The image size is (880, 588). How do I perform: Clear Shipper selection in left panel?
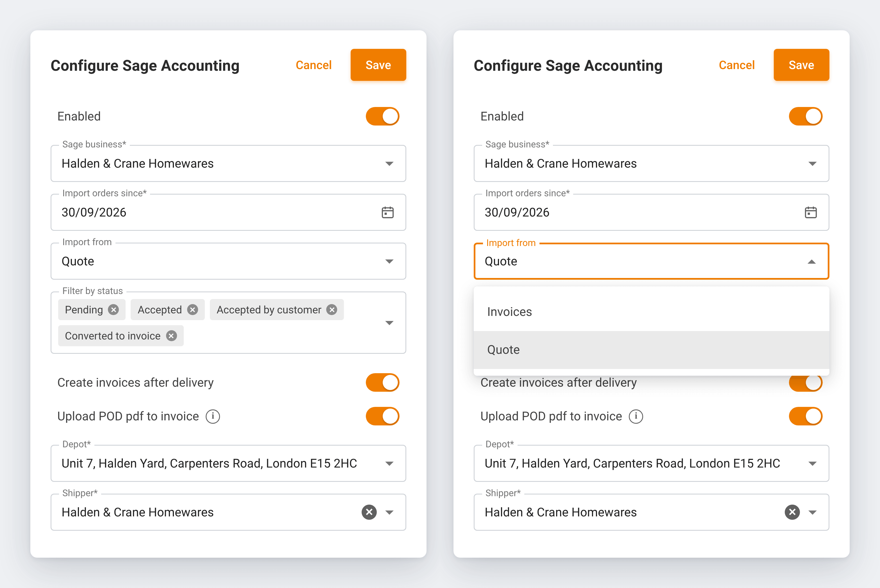369,512
